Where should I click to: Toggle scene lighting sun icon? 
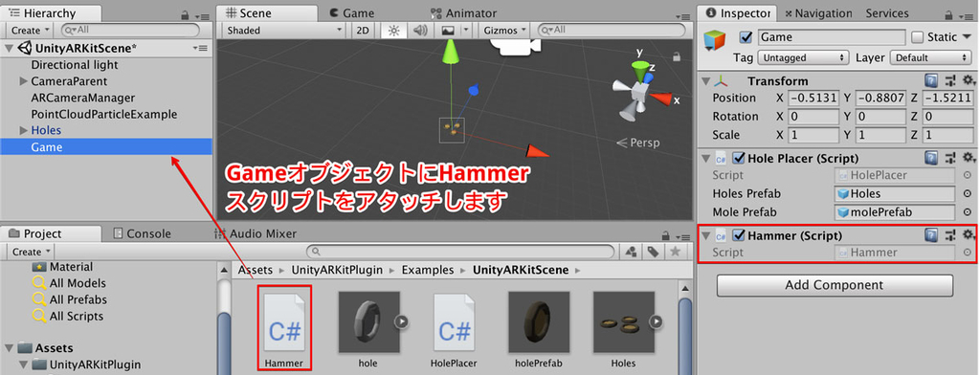click(x=393, y=30)
